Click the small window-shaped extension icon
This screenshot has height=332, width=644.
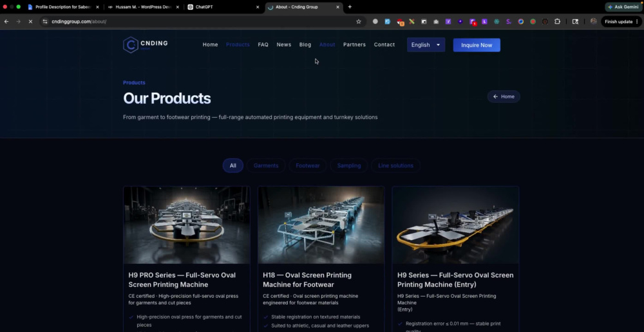(x=424, y=21)
